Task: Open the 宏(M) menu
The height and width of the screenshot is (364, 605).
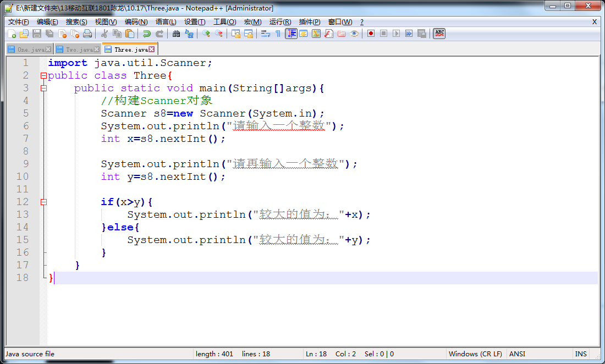Action: [x=253, y=22]
